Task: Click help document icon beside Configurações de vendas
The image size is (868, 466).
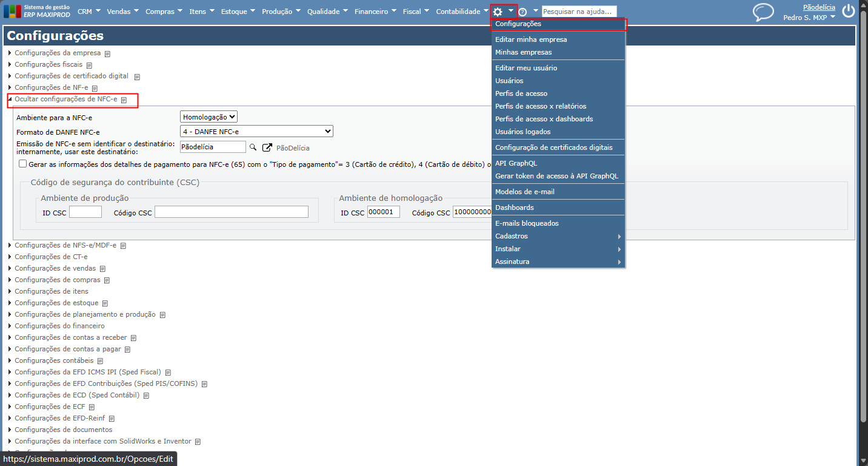Action: click(x=102, y=269)
